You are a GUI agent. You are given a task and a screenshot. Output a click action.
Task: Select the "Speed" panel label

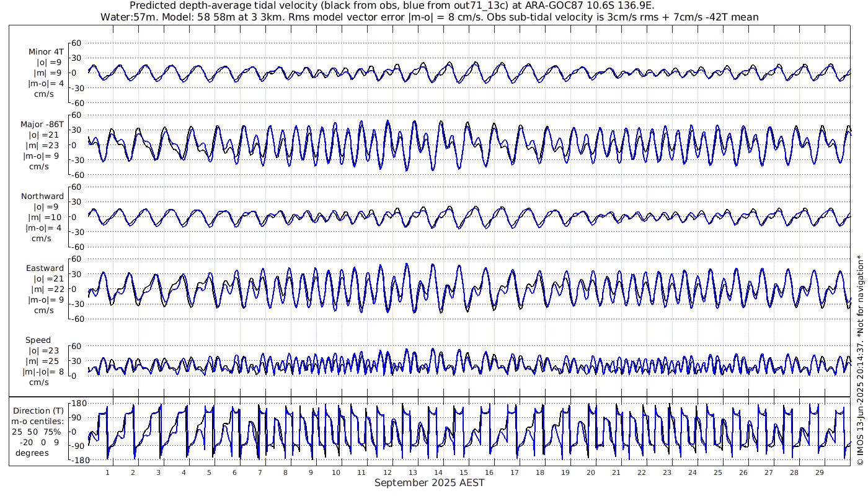(x=38, y=340)
